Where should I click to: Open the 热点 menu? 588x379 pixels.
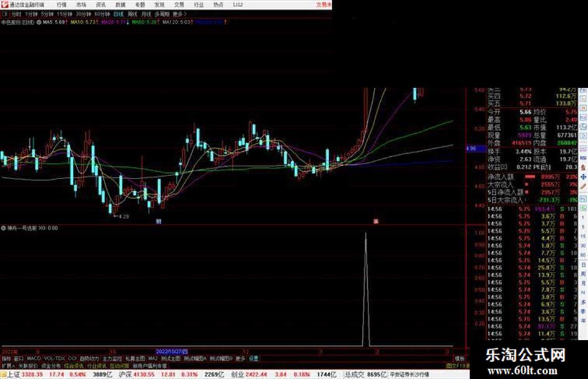pyautogui.click(x=218, y=5)
